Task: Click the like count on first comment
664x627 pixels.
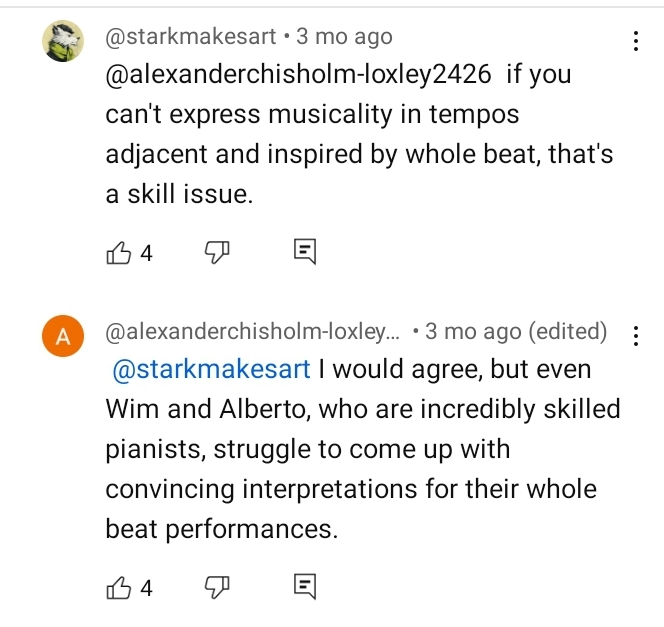Action: [x=147, y=253]
